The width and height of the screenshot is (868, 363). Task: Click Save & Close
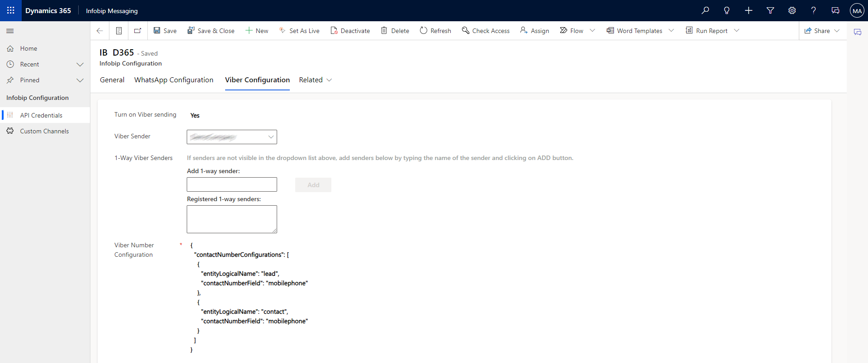click(211, 31)
